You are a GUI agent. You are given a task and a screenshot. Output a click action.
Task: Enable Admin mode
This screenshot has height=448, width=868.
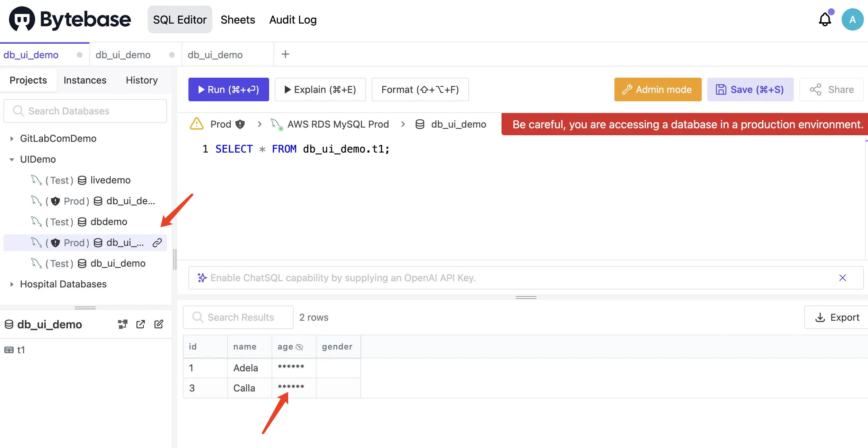[657, 89]
